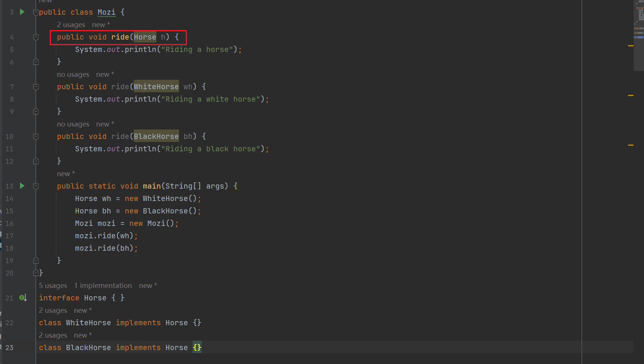The image size is (644, 364).
Task: Click the 'BlackHorse' parameter type on line 10
Action: pyautogui.click(x=156, y=137)
